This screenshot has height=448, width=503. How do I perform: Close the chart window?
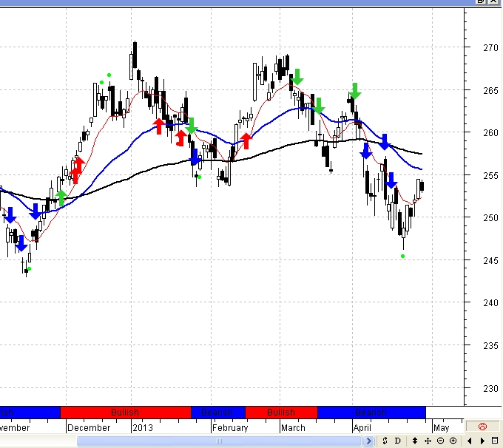pyautogui.click(x=496, y=2)
